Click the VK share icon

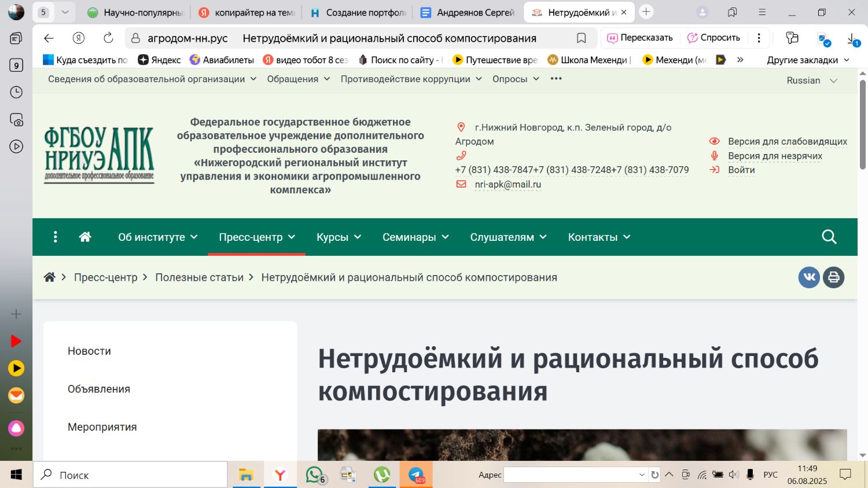point(809,277)
